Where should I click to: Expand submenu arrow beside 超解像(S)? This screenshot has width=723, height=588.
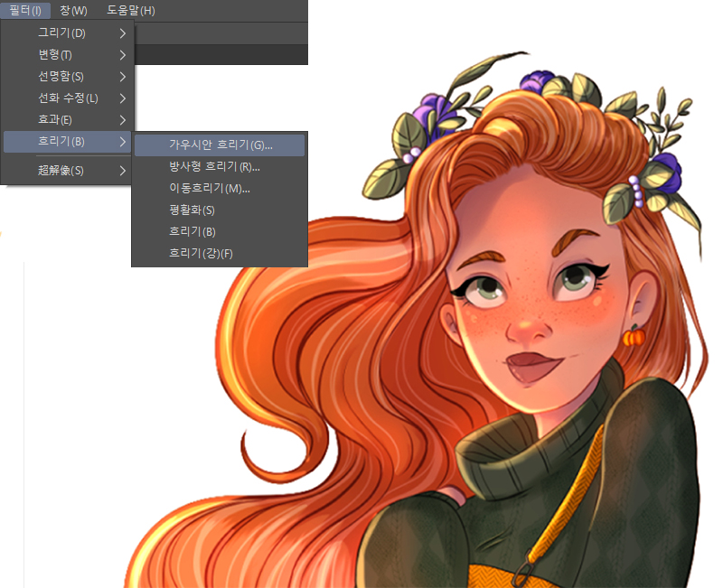[x=123, y=170]
